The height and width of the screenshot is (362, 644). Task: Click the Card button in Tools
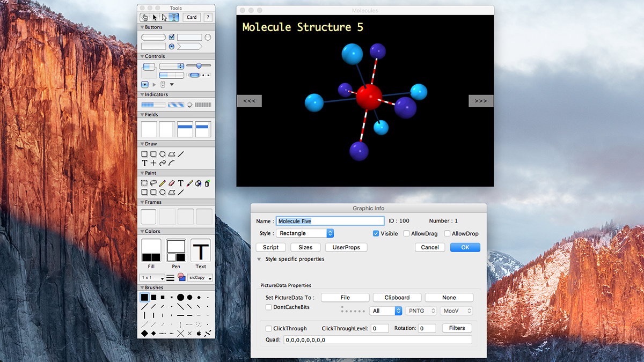[x=192, y=17]
